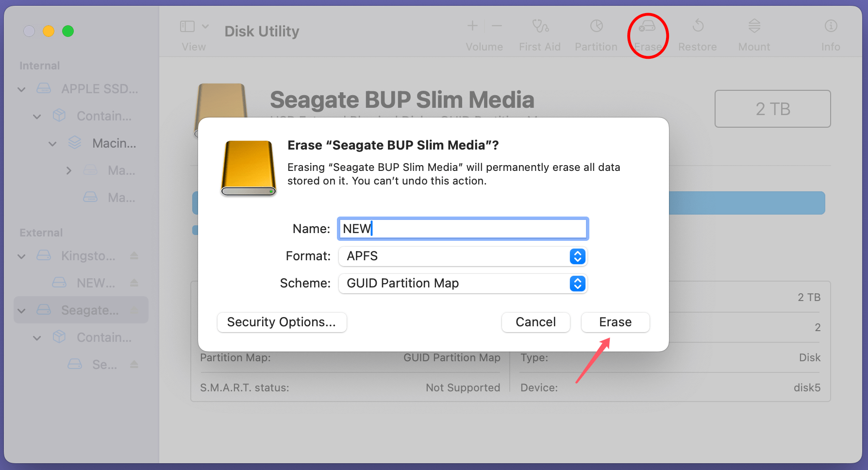
Task: Open the Partition tool
Action: pos(596,34)
